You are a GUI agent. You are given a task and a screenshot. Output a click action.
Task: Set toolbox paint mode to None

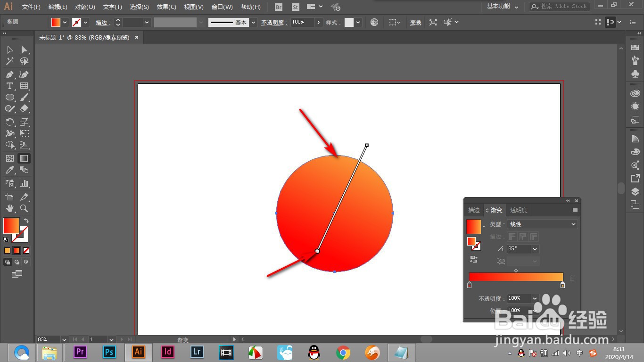point(26,251)
